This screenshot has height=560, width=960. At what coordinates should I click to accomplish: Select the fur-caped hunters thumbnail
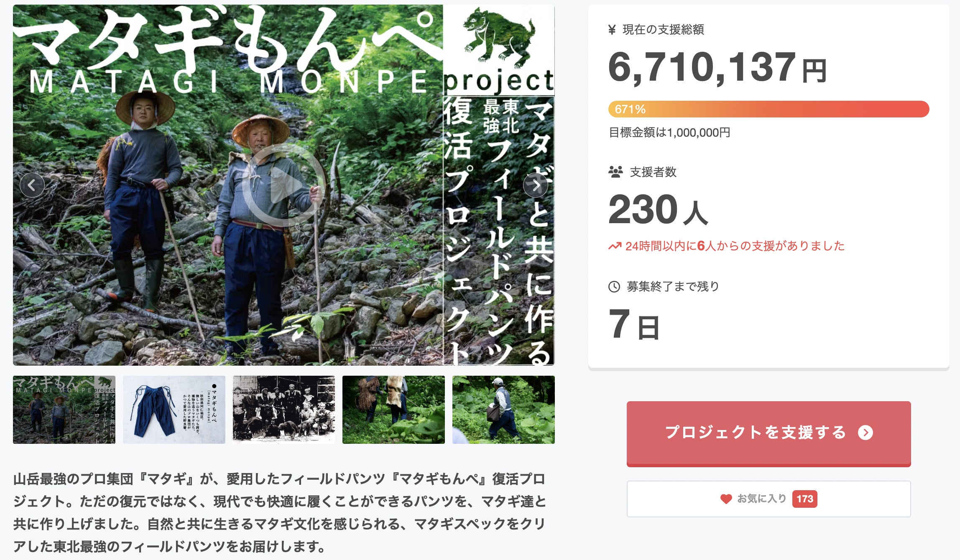(x=393, y=410)
